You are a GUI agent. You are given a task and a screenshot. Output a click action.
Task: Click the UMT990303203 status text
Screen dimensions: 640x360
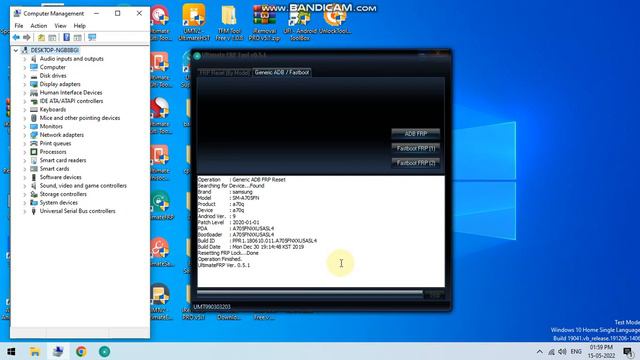212,307
